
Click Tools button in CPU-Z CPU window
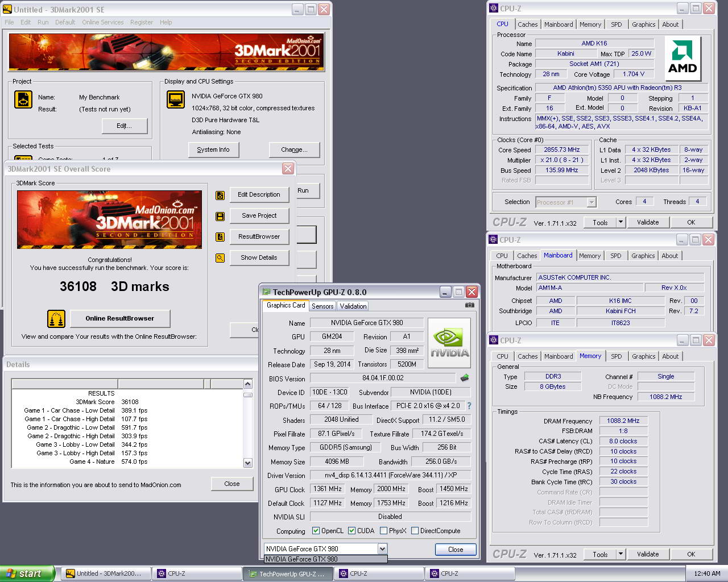(x=600, y=222)
